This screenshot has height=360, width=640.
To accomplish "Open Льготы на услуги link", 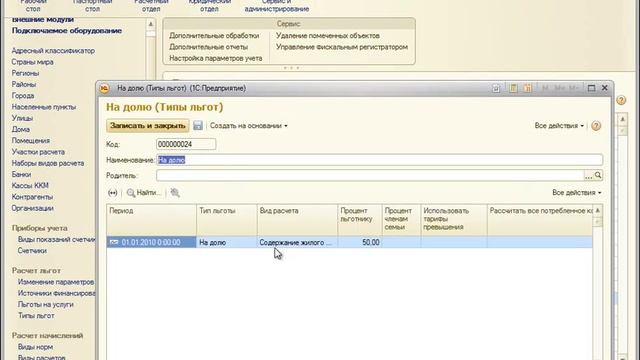I will tap(45, 304).
